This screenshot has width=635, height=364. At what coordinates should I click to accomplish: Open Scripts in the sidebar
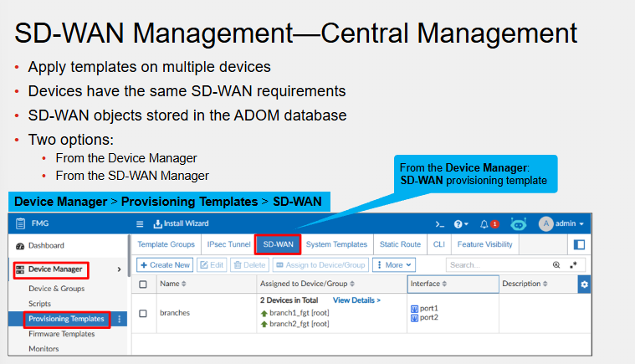pyautogui.click(x=39, y=304)
